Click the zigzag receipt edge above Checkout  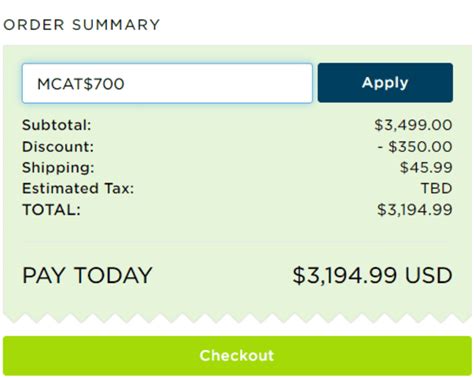tap(237, 318)
